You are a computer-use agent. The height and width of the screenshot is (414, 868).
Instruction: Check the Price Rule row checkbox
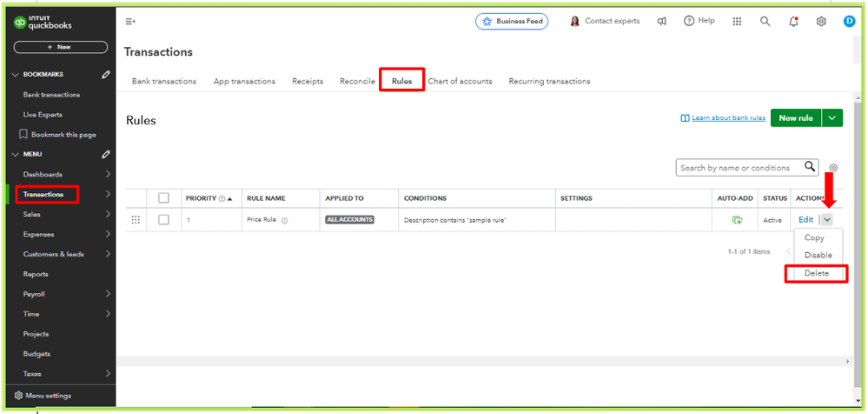(x=163, y=219)
